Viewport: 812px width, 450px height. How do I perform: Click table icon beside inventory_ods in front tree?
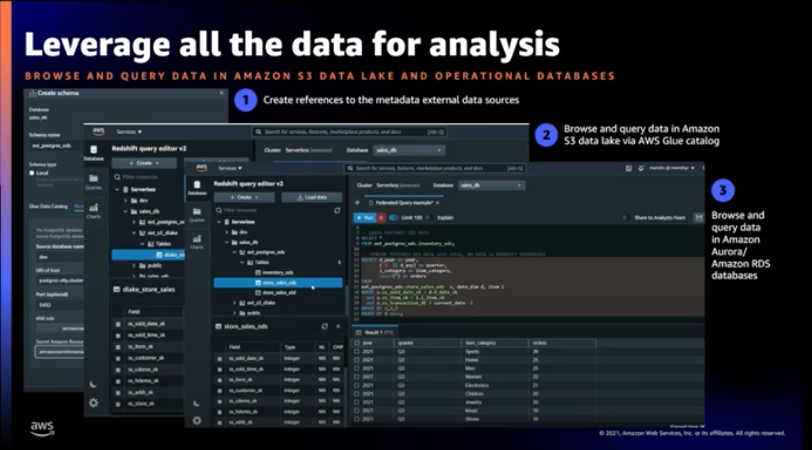(258, 272)
